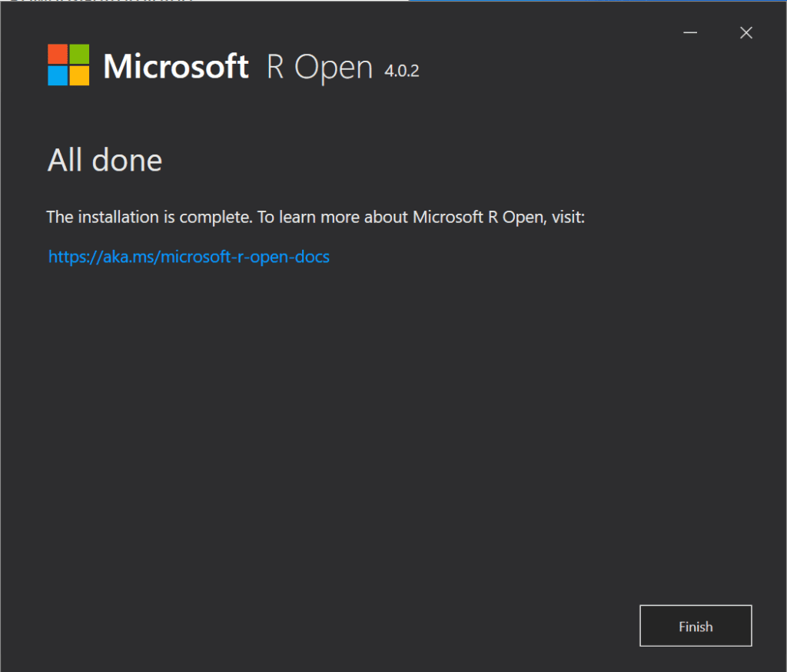Viewport: 787px width, 672px height.
Task: Click the 'All done' heading
Action: point(105,160)
